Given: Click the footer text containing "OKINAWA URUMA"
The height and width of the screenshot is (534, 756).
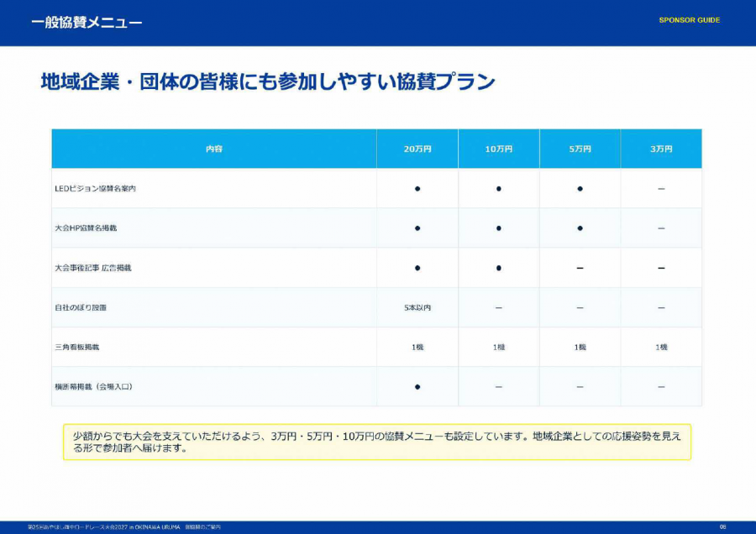Looking at the screenshot, I should tap(124, 527).
